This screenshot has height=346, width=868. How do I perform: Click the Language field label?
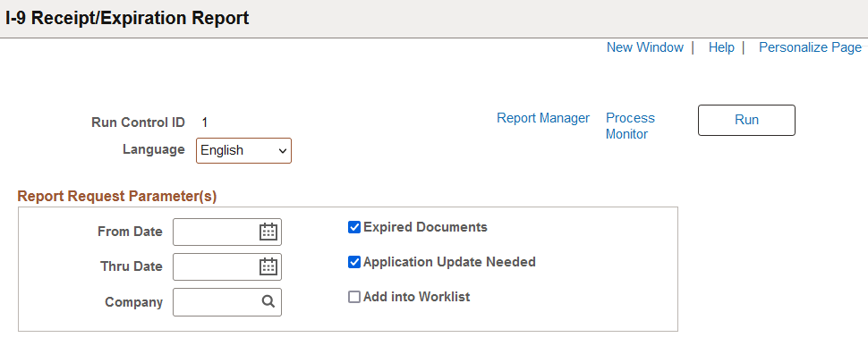point(154,149)
